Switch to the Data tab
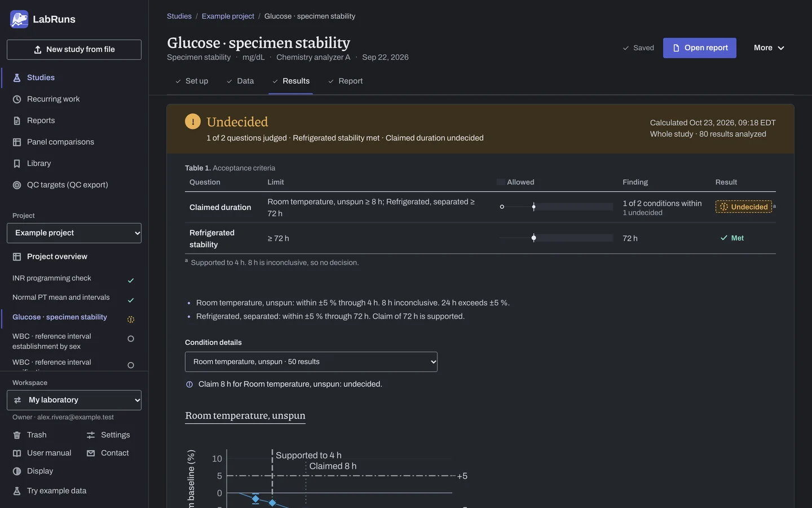Viewport: 812px width, 508px height. click(x=240, y=81)
